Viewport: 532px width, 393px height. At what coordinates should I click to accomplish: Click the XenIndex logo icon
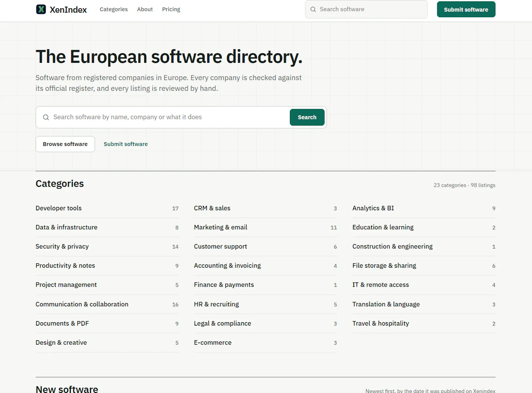41,9
